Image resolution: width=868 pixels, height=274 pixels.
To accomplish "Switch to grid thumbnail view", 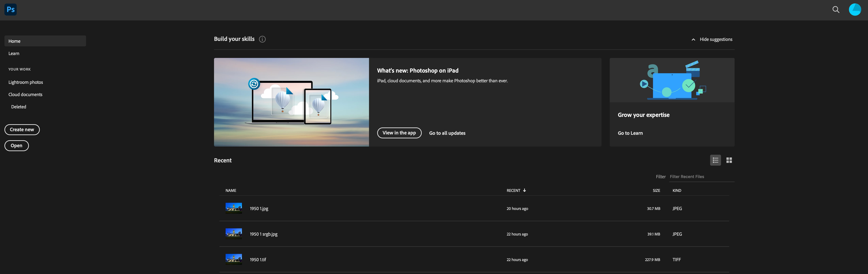I will pyautogui.click(x=729, y=160).
